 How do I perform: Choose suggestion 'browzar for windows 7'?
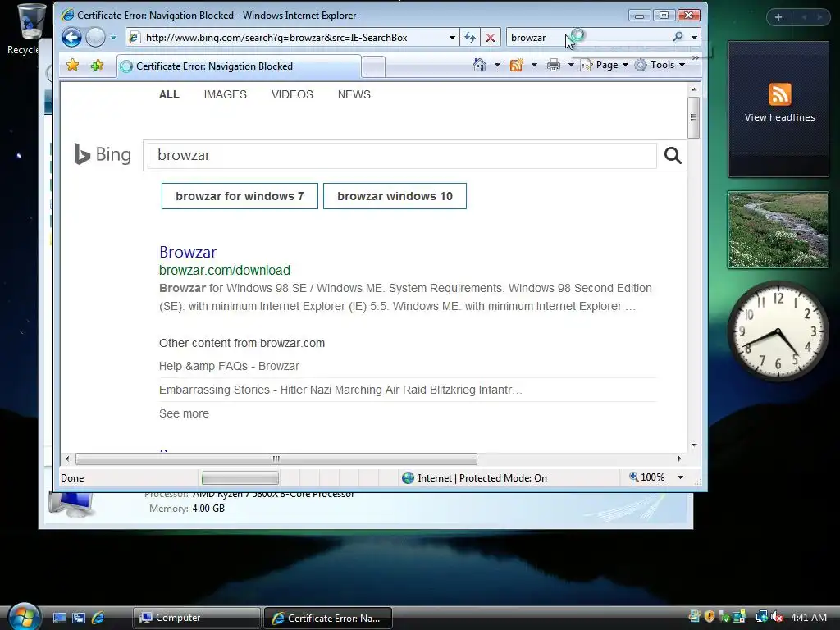coord(240,196)
